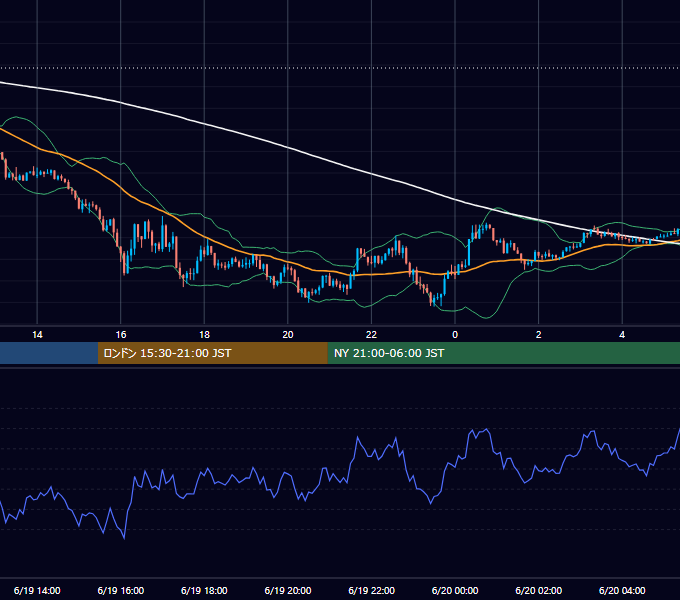The width and height of the screenshot is (680, 600).
Task: Click the 0 hour label on price chart axis
Action: click(455, 335)
